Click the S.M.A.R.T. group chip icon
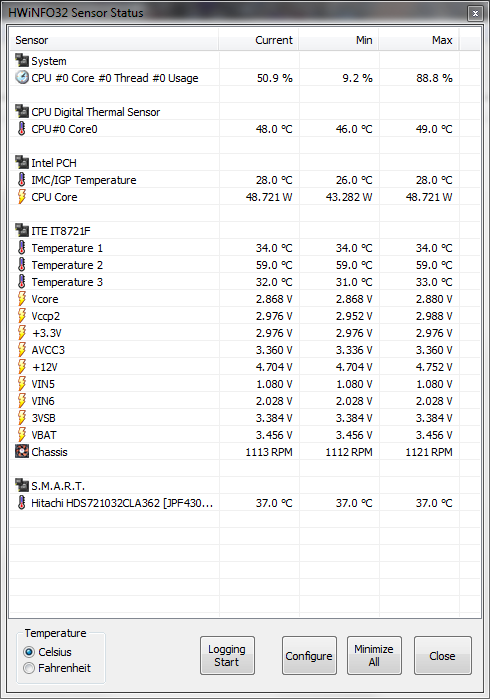This screenshot has width=490, height=699. [x=22, y=485]
